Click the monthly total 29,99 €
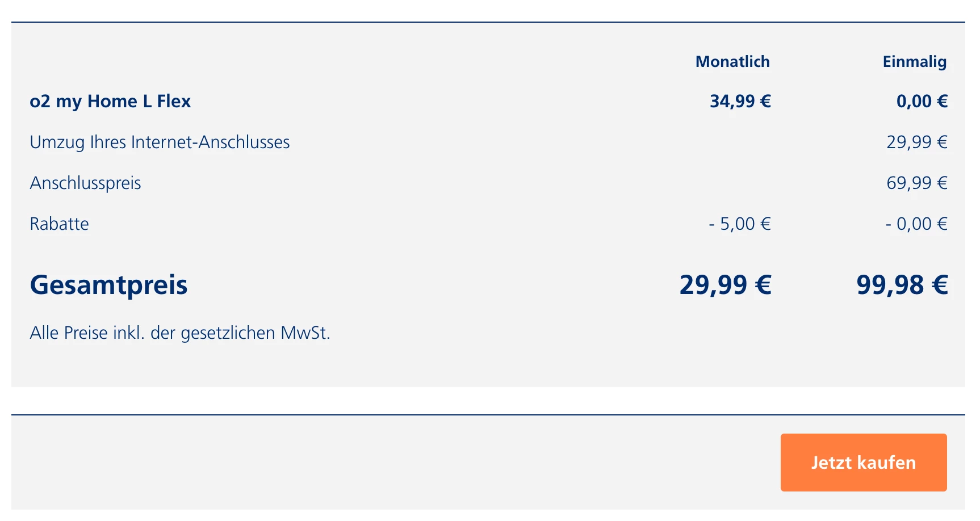This screenshot has height=521, width=980. click(x=726, y=285)
